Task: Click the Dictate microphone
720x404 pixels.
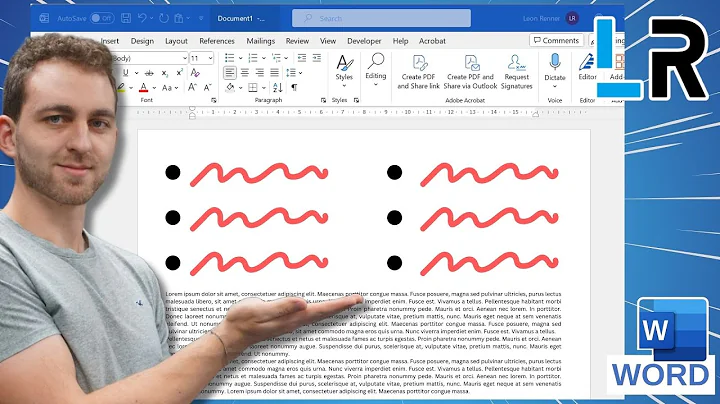Action: coord(555,71)
